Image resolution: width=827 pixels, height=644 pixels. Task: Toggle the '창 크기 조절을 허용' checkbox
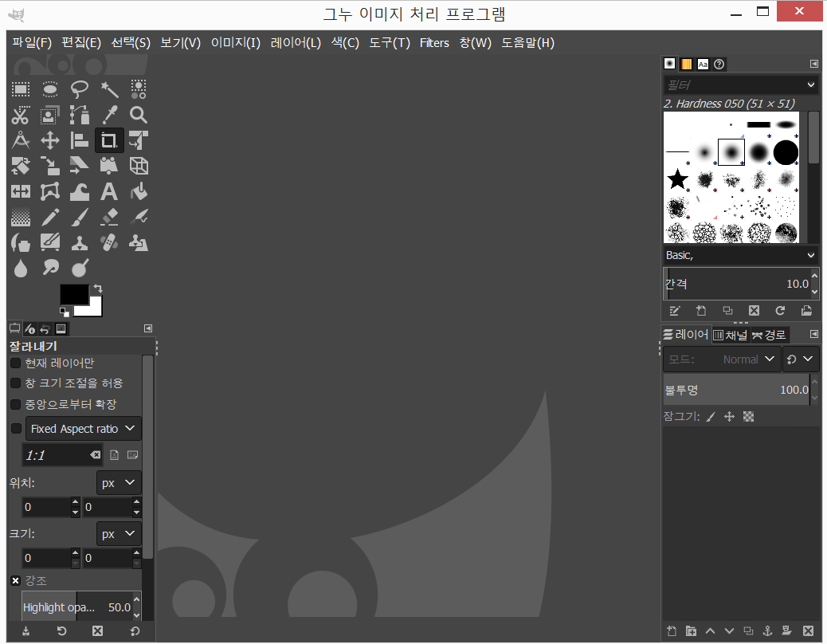15,383
